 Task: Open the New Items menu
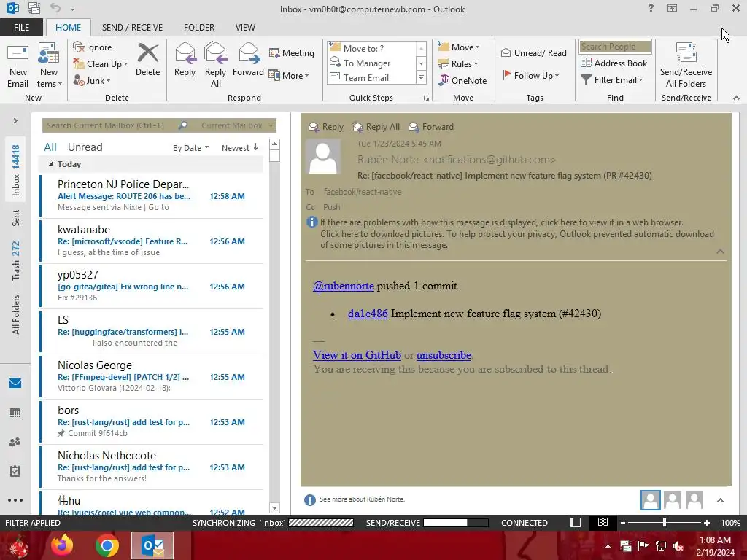[49, 66]
